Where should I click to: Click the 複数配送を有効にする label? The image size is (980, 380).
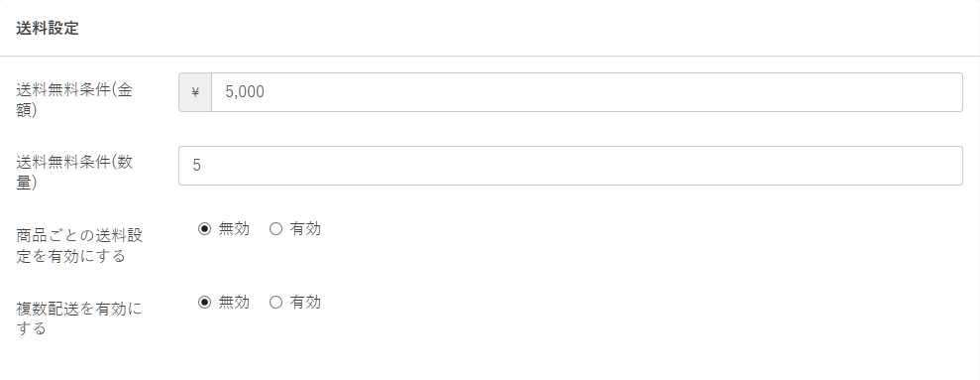point(78,318)
